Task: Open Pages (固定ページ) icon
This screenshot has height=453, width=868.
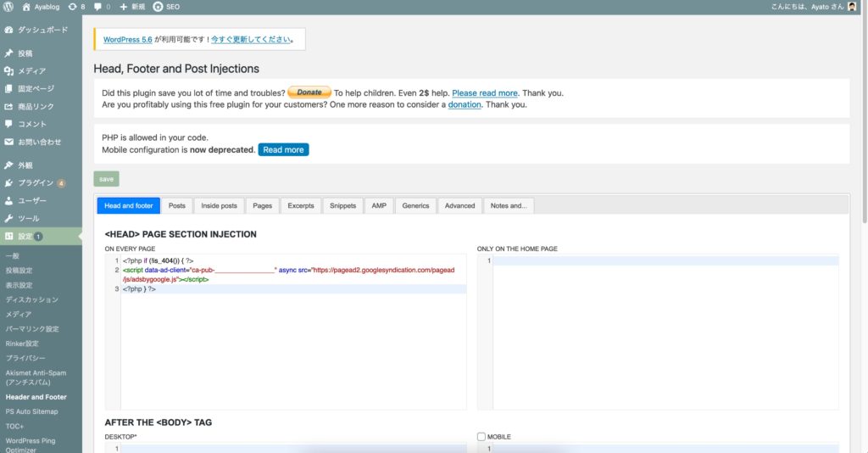Action: (x=8, y=88)
